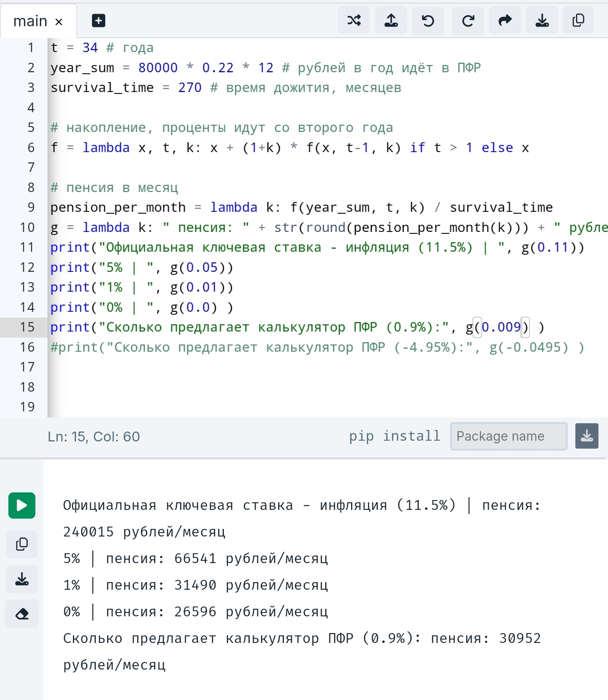Viewport: 608px width, 700px height.
Task: Clear the output with the eraser icon
Action: coord(22,614)
